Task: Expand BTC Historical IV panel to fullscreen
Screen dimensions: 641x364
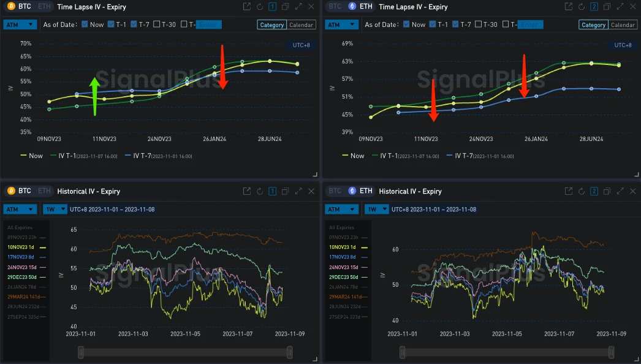Action: 298,191
